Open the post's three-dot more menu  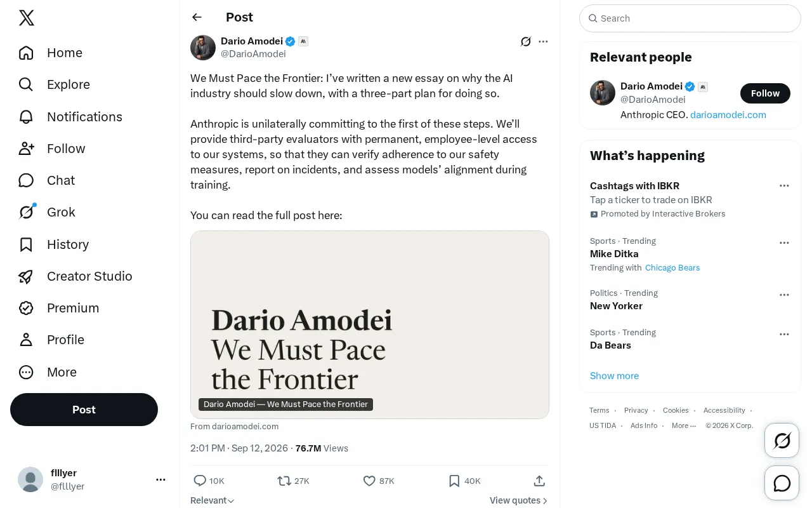tap(543, 41)
